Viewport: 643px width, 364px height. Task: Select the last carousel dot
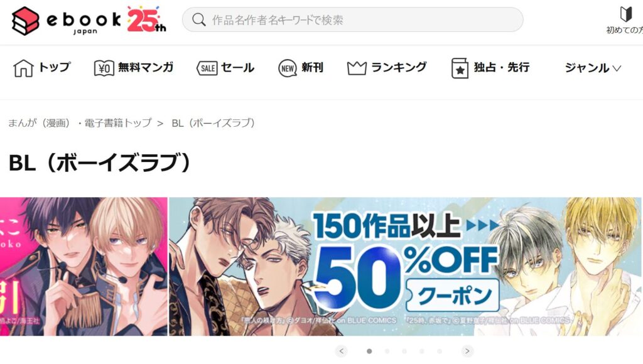pyautogui.click(x=440, y=351)
